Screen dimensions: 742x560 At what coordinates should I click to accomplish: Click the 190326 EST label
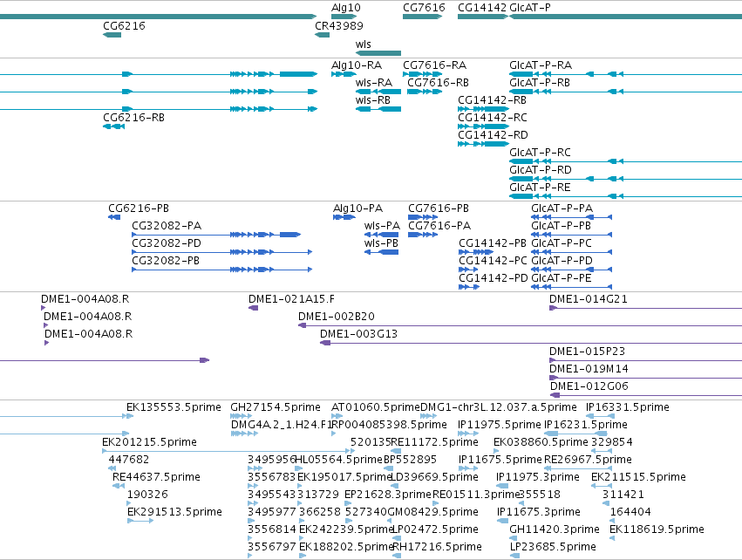pyautogui.click(x=147, y=495)
